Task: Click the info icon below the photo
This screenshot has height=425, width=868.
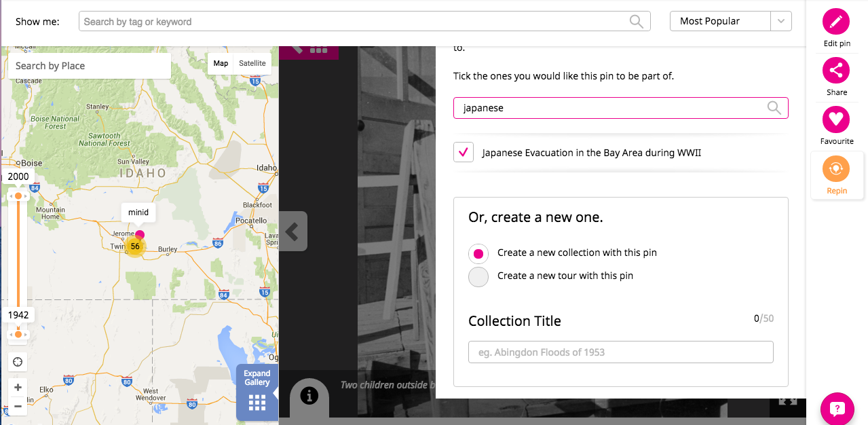Action: [309, 396]
